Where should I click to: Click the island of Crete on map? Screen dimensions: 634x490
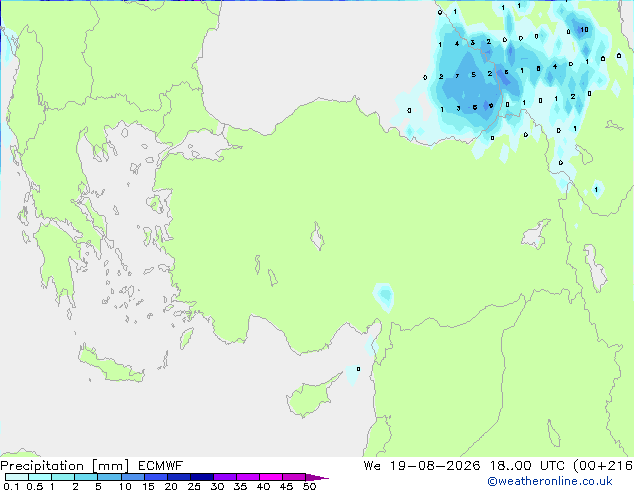tap(110, 366)
